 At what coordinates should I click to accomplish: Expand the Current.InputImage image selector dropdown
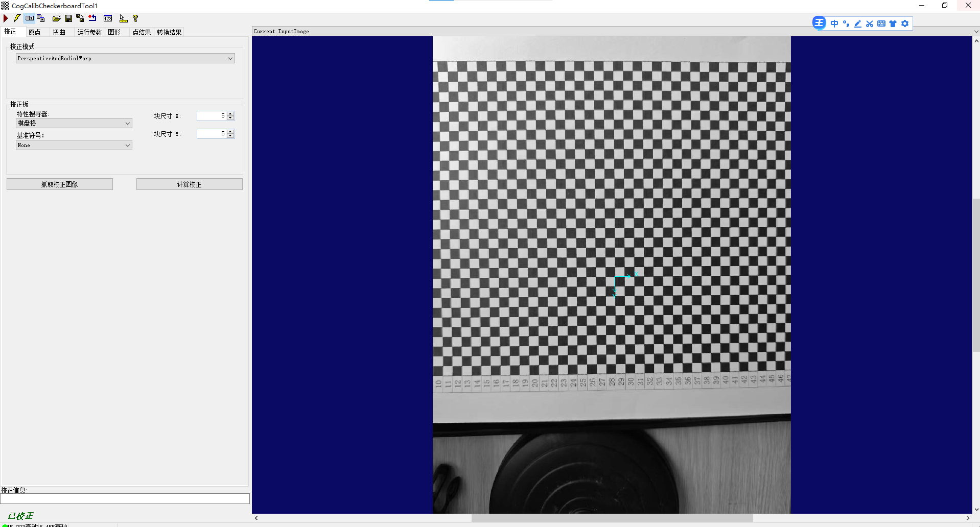coord(976,31)
